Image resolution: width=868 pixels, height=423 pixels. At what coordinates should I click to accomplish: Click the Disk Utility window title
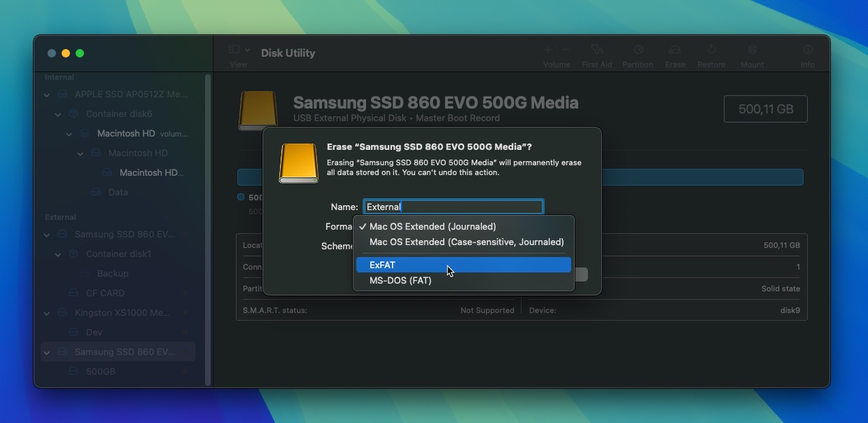288,53
